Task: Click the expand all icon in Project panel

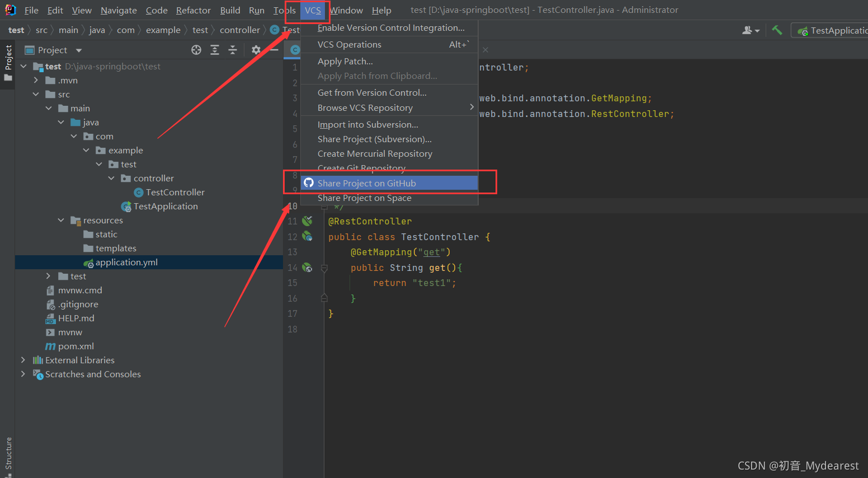Action: [215, 50]
